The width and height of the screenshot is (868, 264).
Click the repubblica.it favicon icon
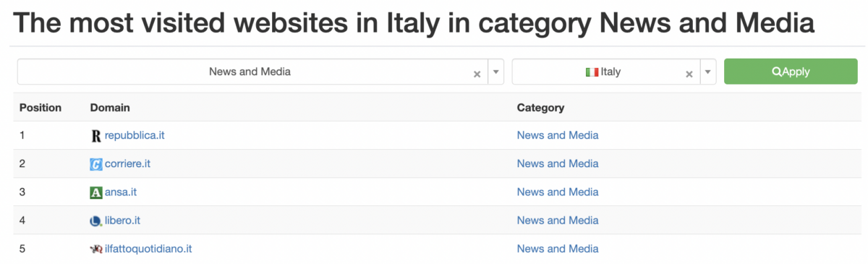tap(96, 136)
